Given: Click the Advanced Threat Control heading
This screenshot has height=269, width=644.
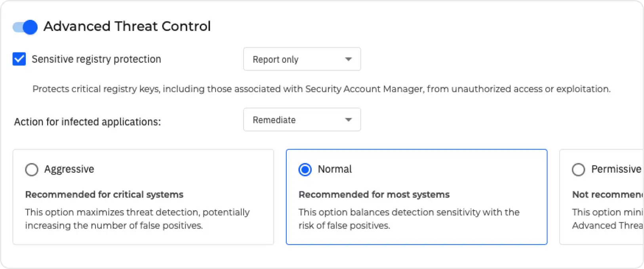Looking at the screenshot, I should click(127, 26).
